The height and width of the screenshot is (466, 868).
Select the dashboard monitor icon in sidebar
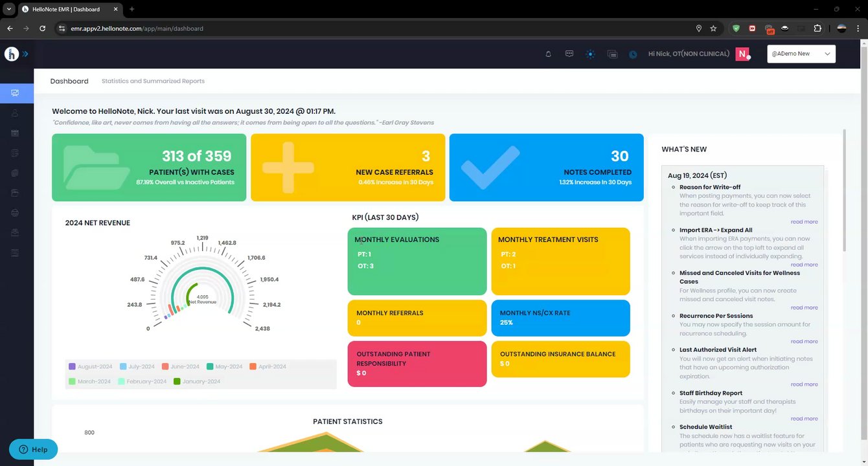tap(15, 93)
